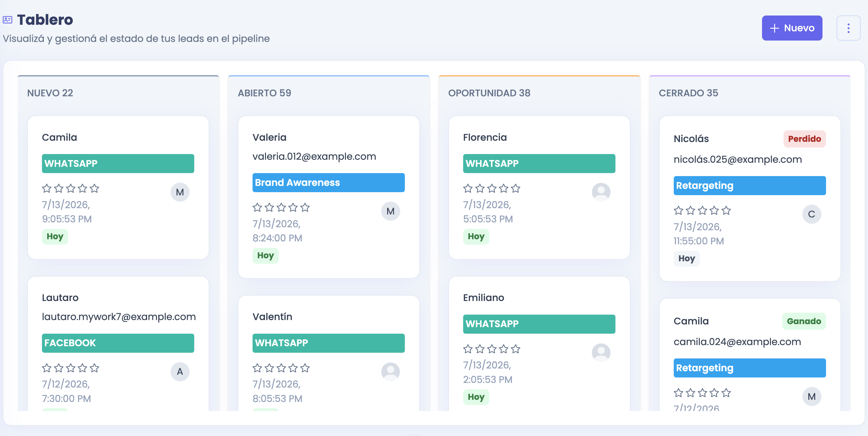Click Emiliano's default user avatar
The image size is (868, 436).
[601, 352]
